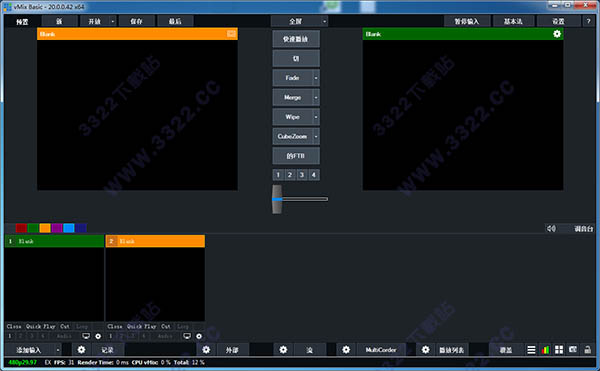Toggle Loop on input 2 Blank

coord(183,326)
